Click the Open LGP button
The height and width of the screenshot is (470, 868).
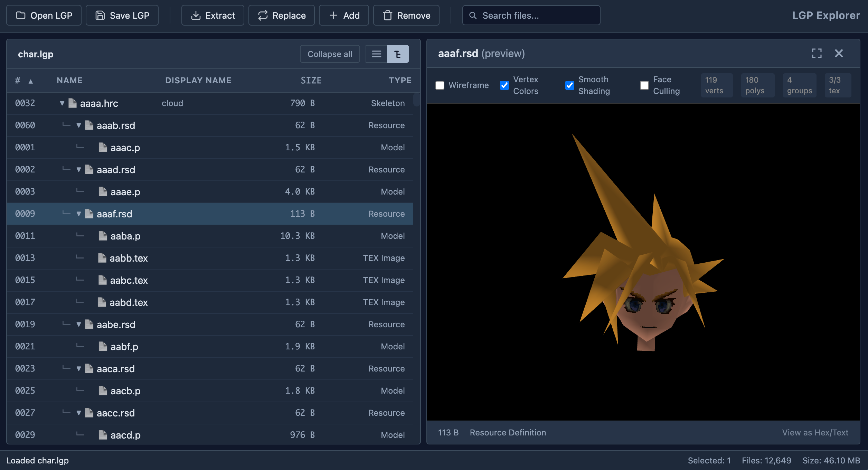point(44,15)
